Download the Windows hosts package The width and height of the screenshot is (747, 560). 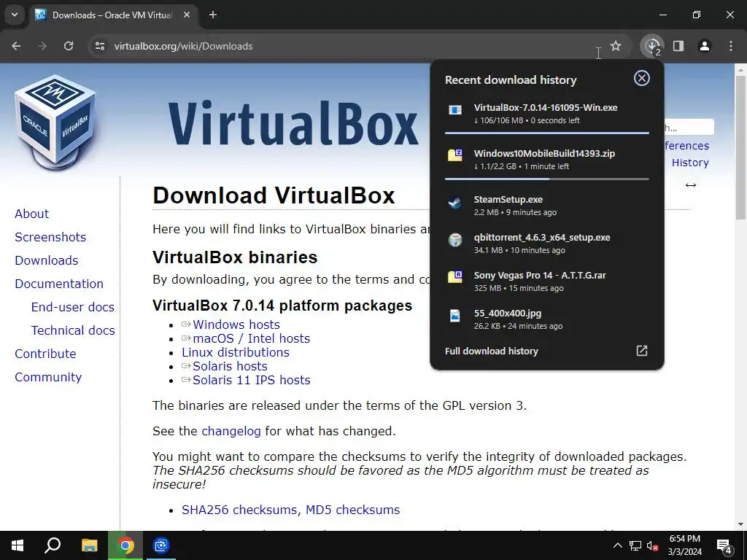(x=236, y=324)
